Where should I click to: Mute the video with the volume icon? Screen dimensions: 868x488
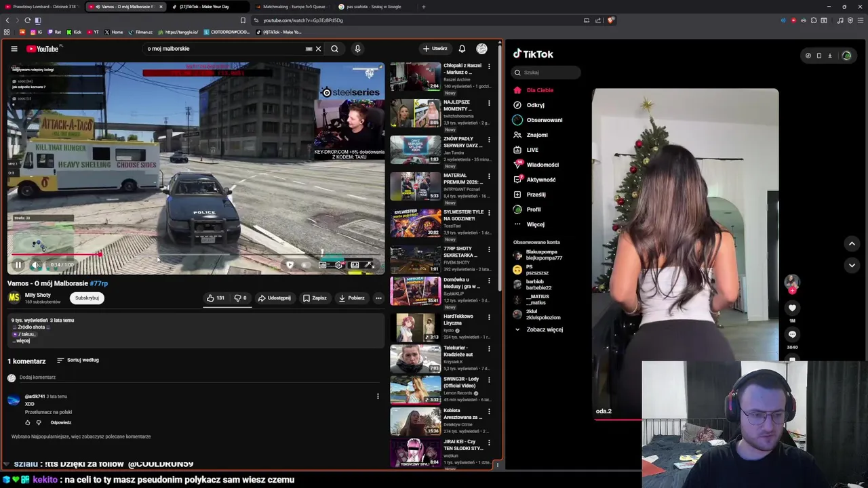click(36, 265)
